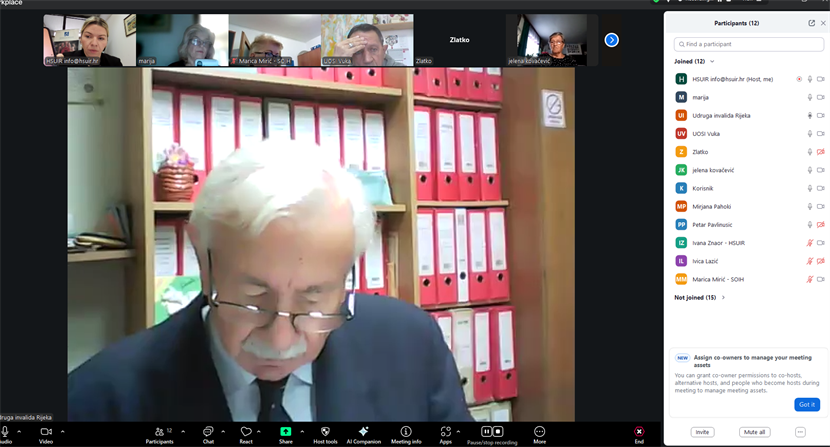Open more options menu beside Mute all
Screen dimensions: 830x447
pyautogui.click(x=800, y=432)
